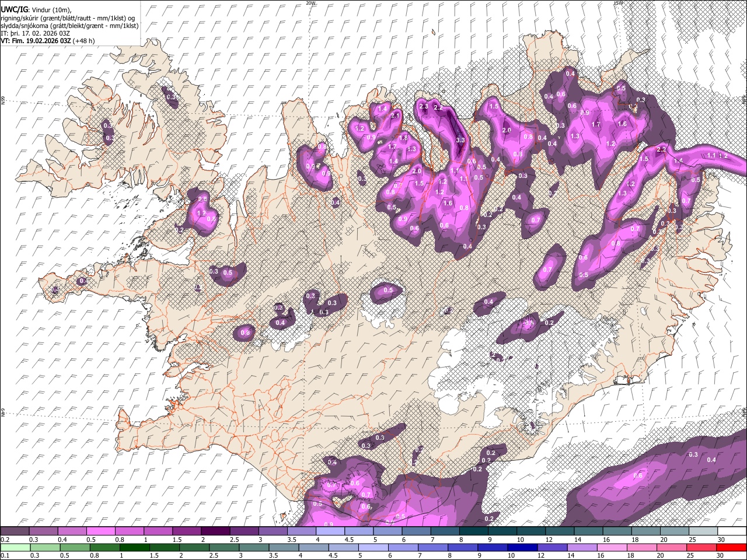This screenshot has height=560, width=747.
Task: Click the deep blue 10 swatch, bottom row
Action: tap(522, 547)
